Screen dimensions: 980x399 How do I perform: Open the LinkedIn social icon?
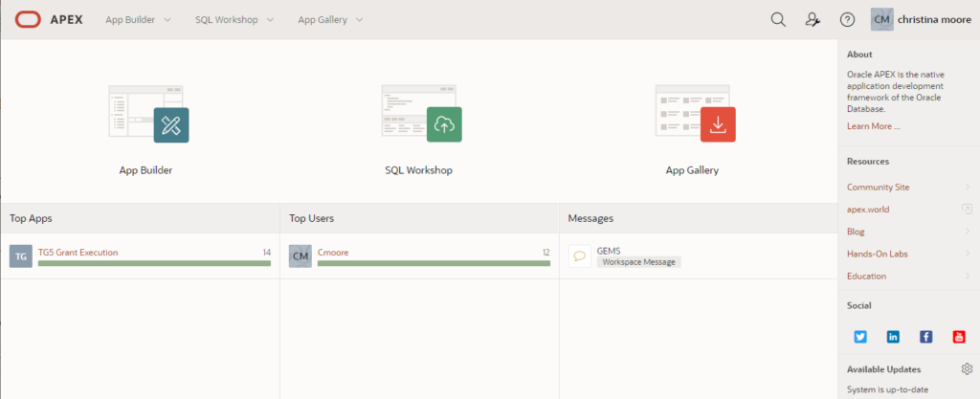point(893,337)
